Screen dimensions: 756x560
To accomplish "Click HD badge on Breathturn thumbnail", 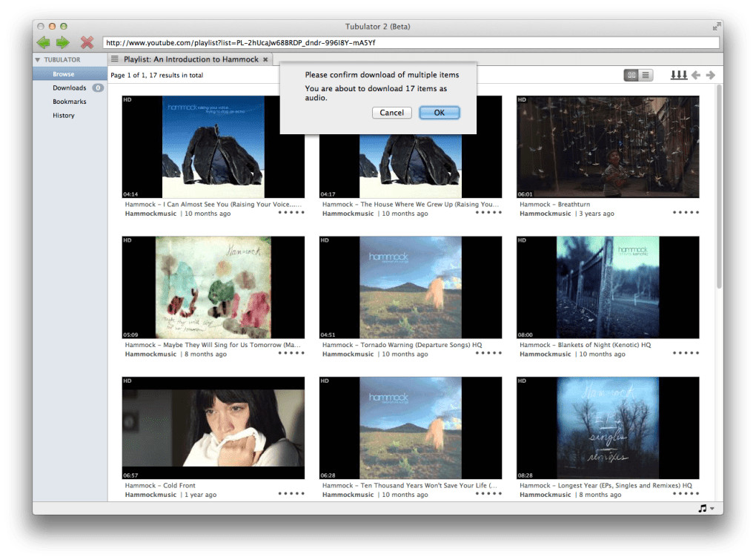I will point(523,100).
